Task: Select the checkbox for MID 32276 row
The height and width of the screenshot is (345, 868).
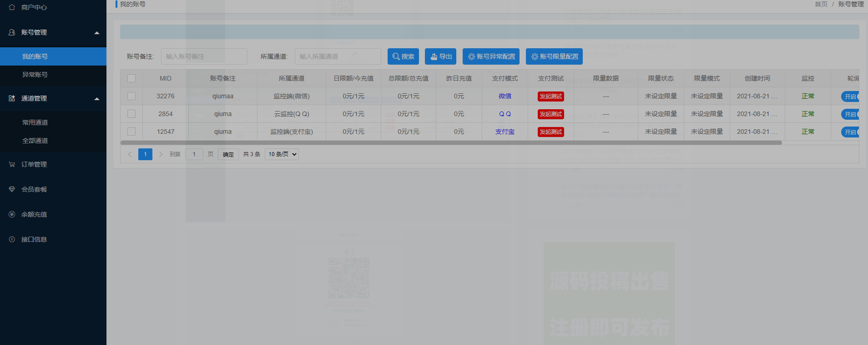Action: [x=131, y=96]
